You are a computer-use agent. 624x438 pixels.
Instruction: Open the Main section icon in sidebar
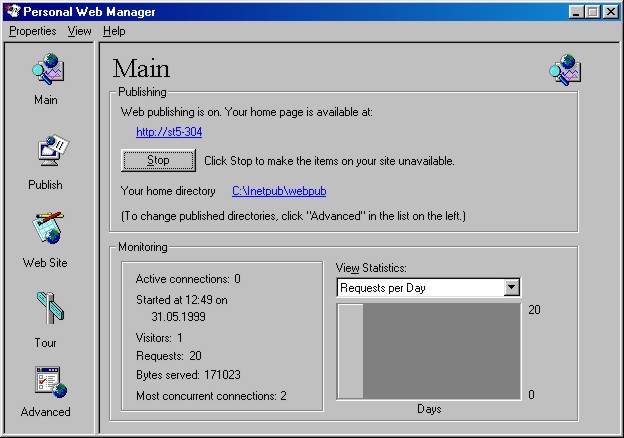click(48, 68)
